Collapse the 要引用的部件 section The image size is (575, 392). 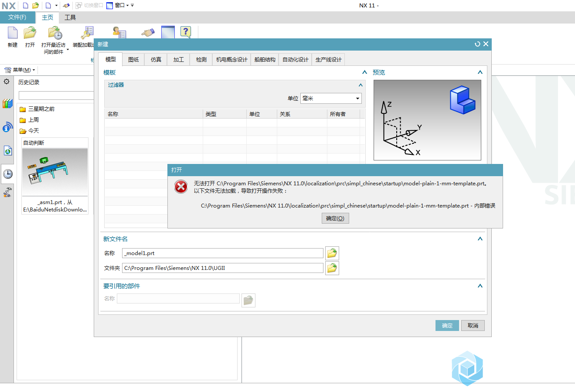pos(480,286)
